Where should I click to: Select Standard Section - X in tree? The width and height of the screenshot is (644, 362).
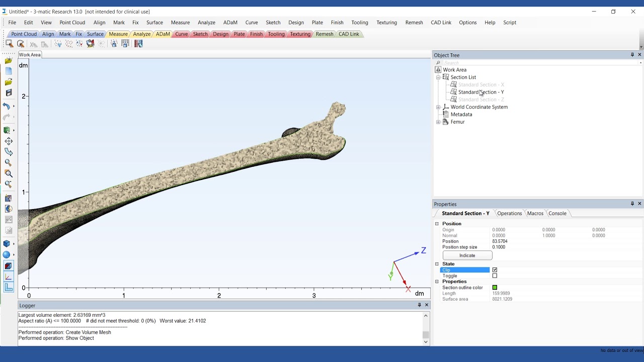(481, 84)
